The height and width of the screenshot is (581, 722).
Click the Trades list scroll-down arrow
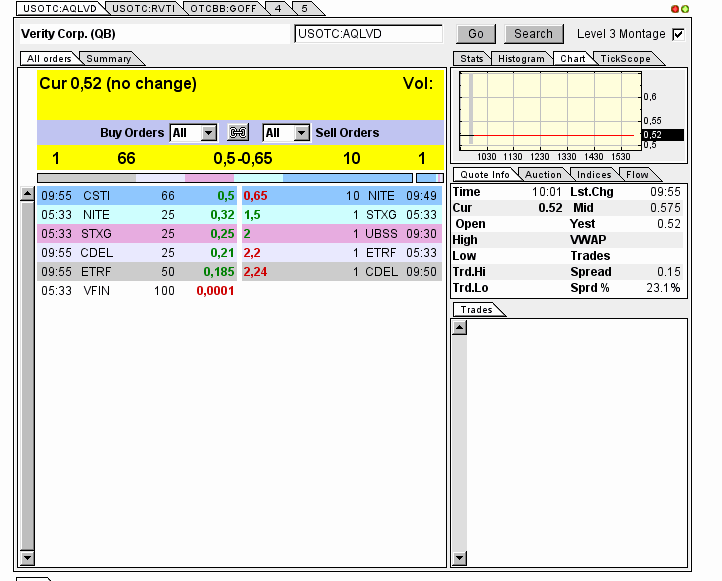pyautogui.click(x=459, y=558)
